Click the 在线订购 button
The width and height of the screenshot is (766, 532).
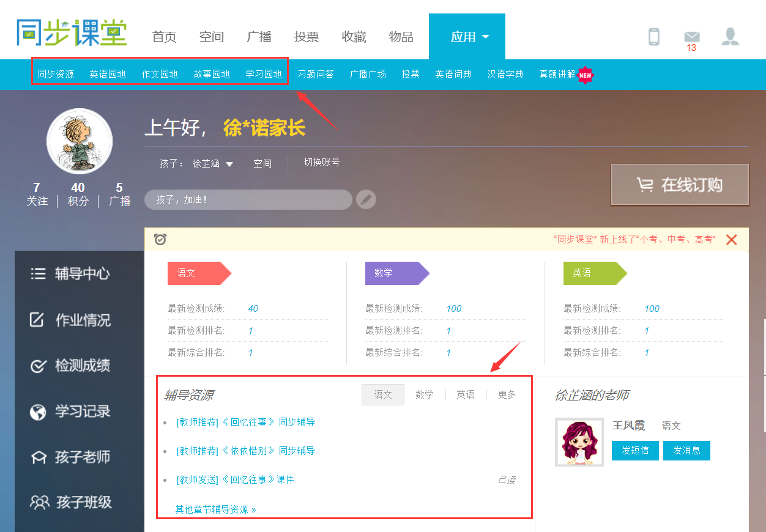(x=680, y=185)
